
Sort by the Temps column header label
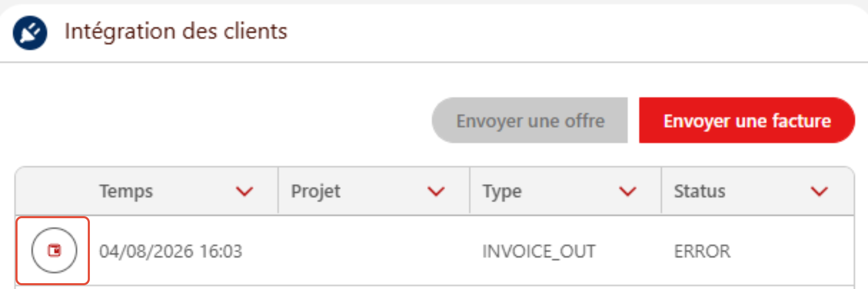tap(126, 191)
